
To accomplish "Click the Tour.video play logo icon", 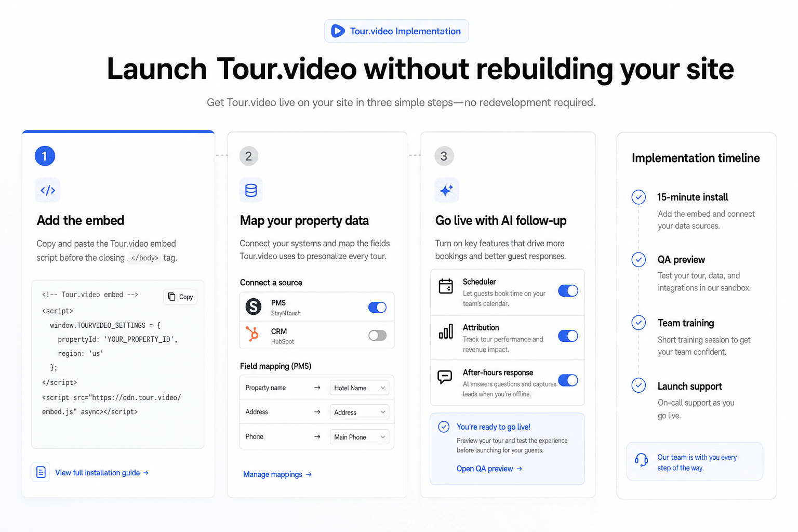I will (x=338, y=31).
